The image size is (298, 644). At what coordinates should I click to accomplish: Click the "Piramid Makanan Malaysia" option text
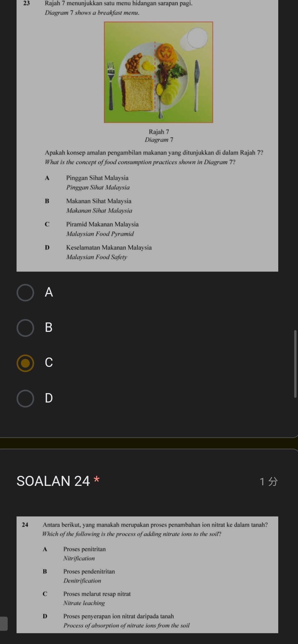point(102,224)
